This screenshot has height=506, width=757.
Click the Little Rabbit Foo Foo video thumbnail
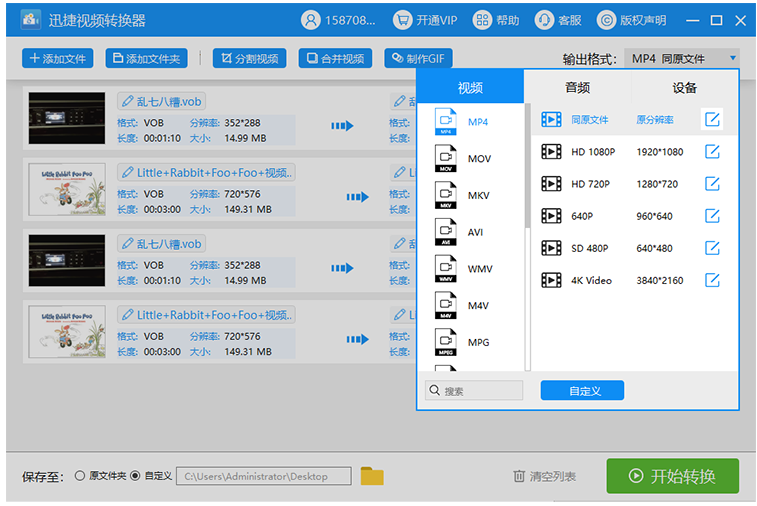point(66,187)
